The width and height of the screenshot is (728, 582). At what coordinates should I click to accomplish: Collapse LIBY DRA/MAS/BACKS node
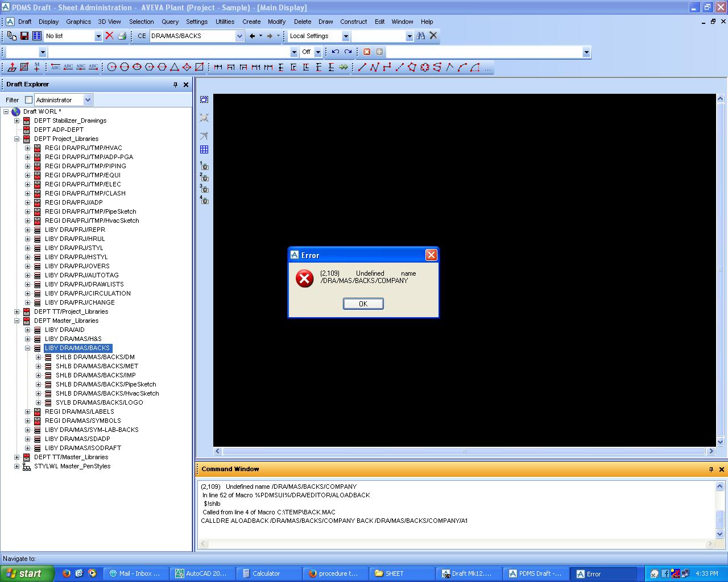click(27, 348)
